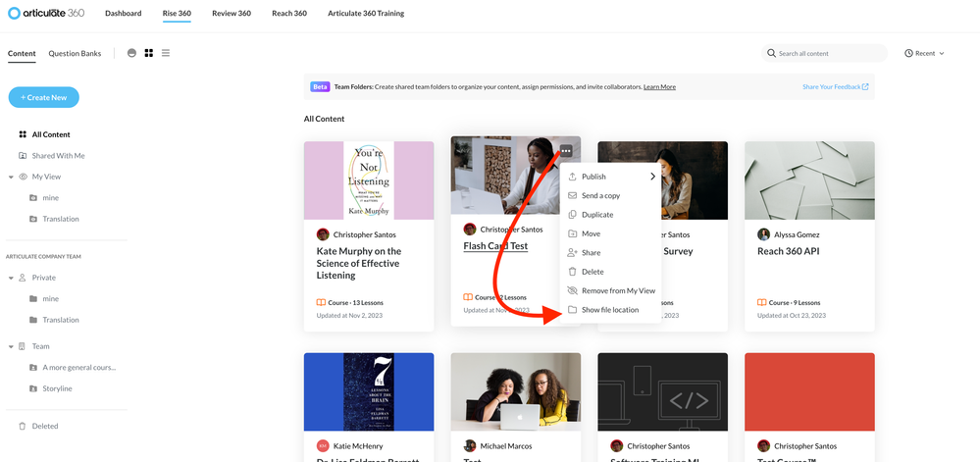Screen dimensions: 980x462
Task: Click the external link icon by Share Your Feedback
Action: pyautogui.click(x=865, y=87)
